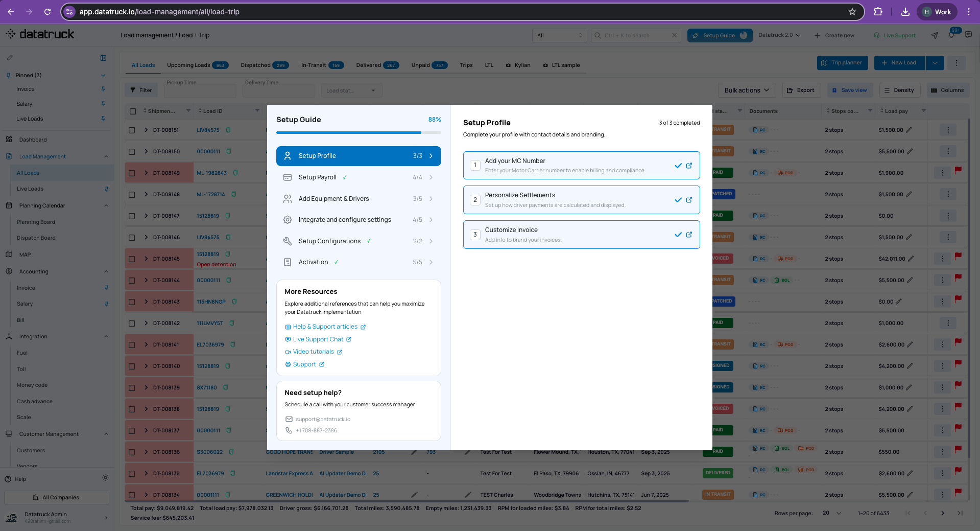This screenshot has height=531, width=980.
Task: Bookmark this page with the star icon
Action: [852, 12]
